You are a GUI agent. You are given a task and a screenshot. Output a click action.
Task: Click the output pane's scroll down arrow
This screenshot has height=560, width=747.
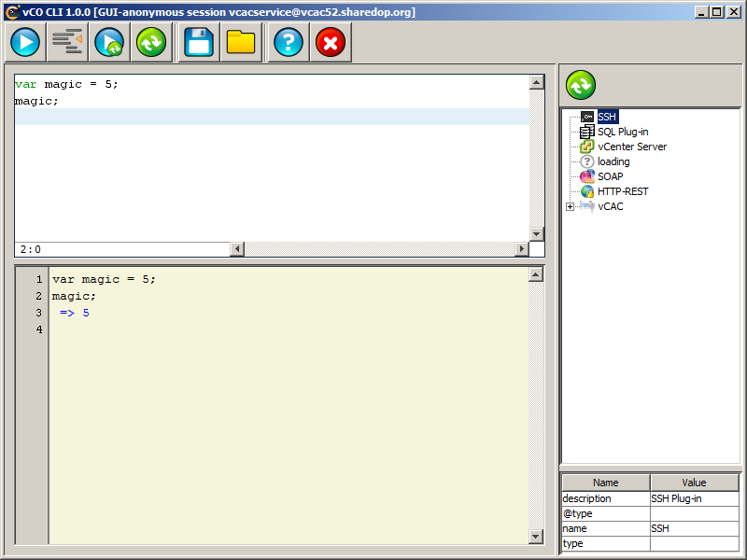click(536, 536)
